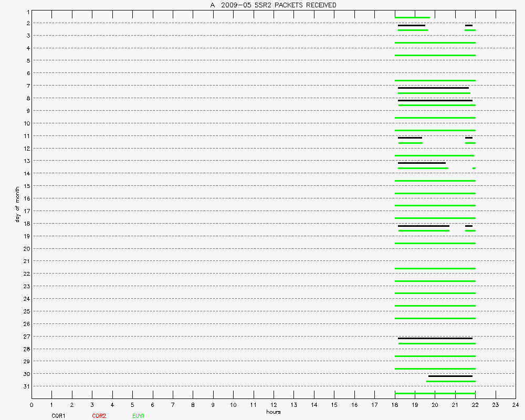This screenshot has height=420, width=525.
Task: Click the day 21 y-axis label
Action: pos(26,261)
